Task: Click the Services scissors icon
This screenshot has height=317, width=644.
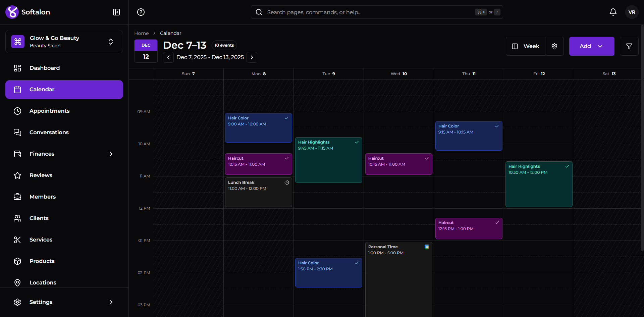Action: point(17,240)
